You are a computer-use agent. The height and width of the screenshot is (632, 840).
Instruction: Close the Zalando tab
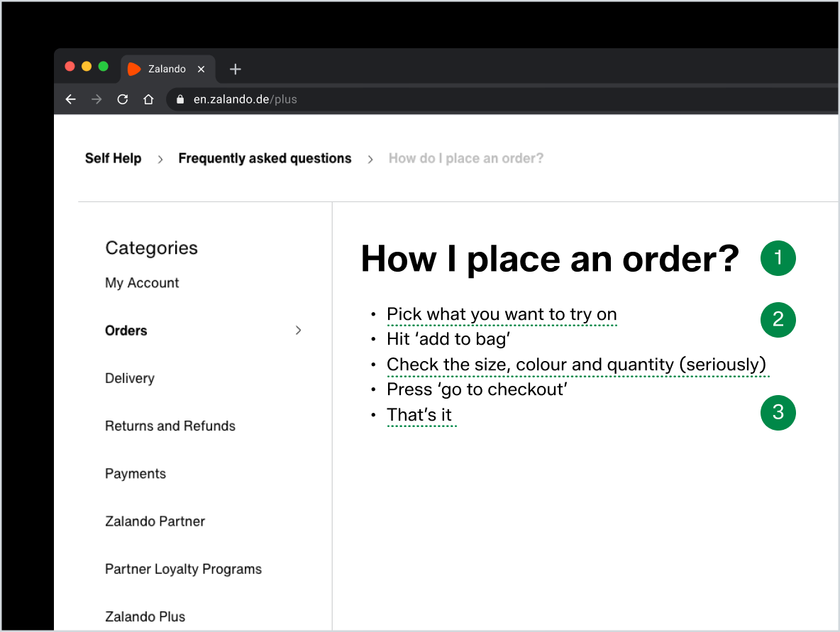point(201,69)
